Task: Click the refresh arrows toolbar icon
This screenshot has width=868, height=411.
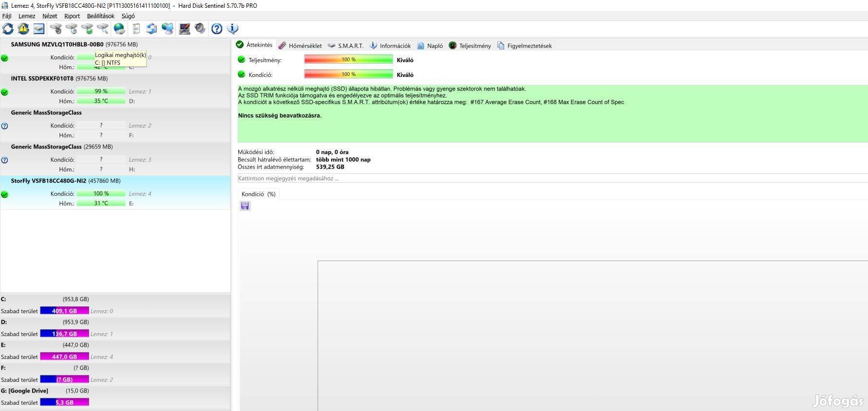Action: coord(8,29)
